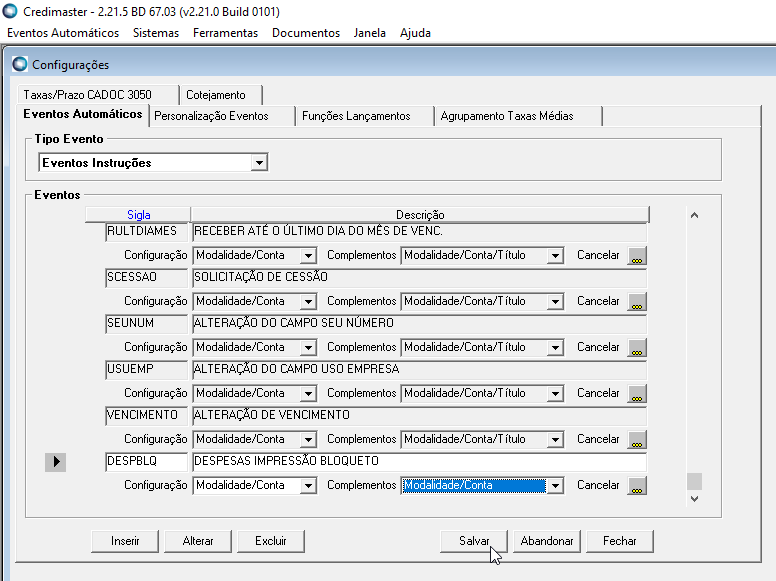
Task: Click the Alterar button
Action: pos(198,541)
